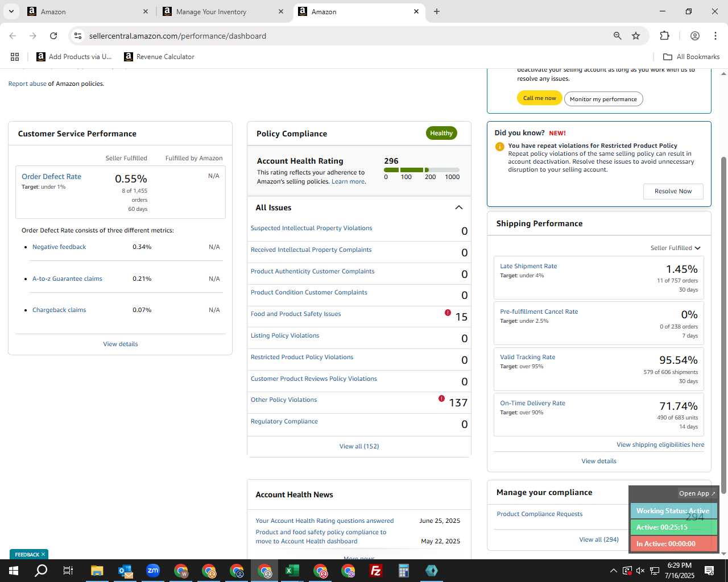Open tab search dropdown arrow

[11, 11]
